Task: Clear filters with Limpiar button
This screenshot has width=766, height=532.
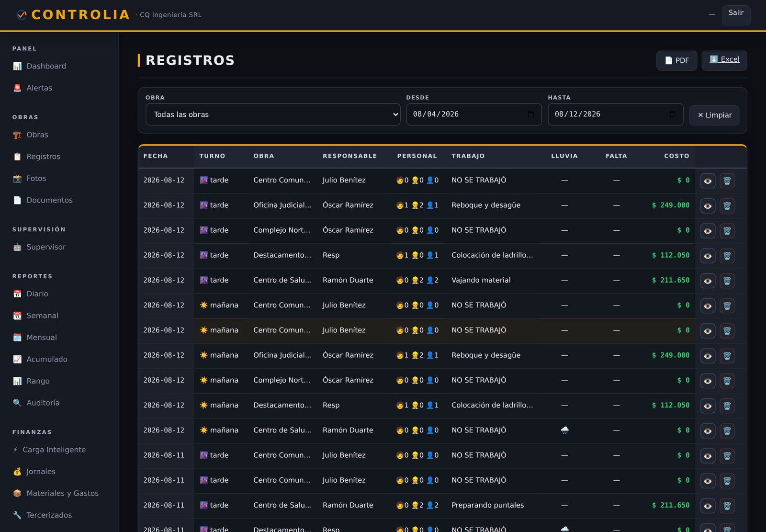Action: click(x=714, y=115)
